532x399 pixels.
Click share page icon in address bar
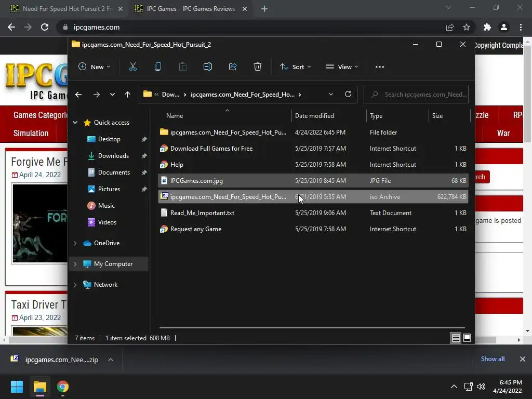point(450,27)
